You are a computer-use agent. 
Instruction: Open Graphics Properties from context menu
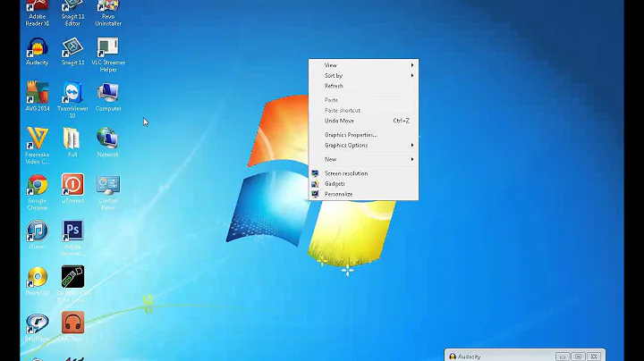[363, 135]
